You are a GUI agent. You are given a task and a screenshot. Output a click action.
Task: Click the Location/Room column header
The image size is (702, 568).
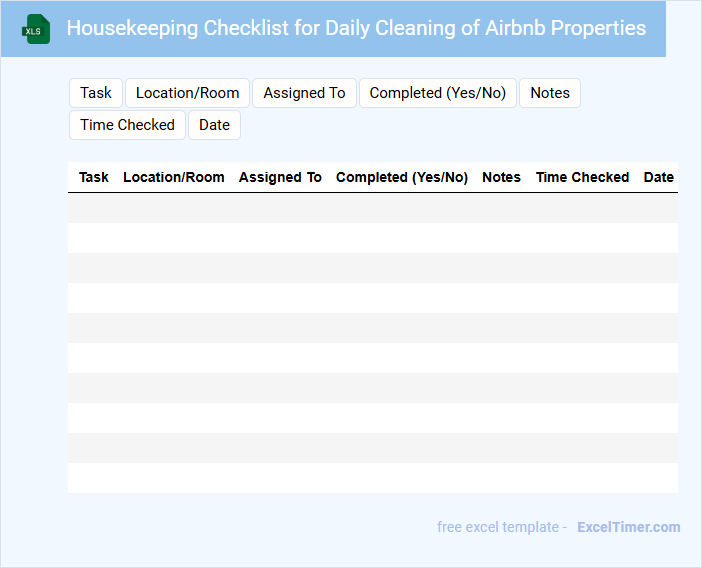click(174, 177)
